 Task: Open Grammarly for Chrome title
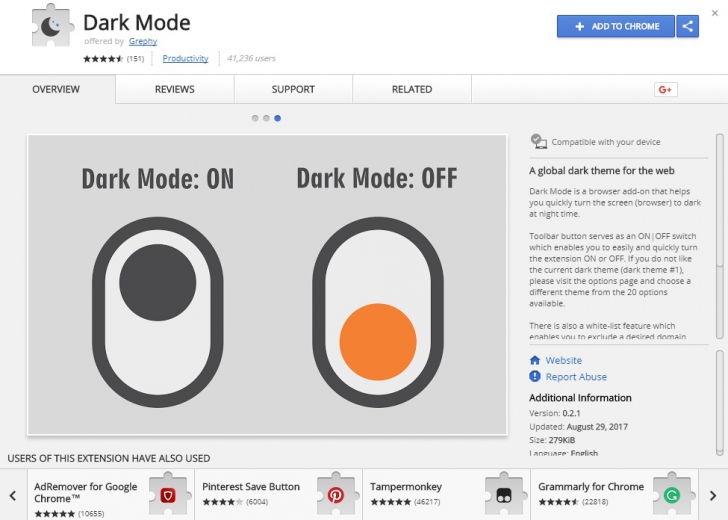click(x=591, y=487)
